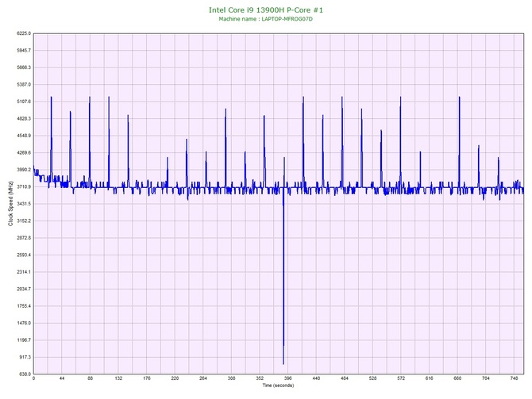Click the 3710.9 y-axis value
This screenshot has width=532, height=399.
(24, 186)
